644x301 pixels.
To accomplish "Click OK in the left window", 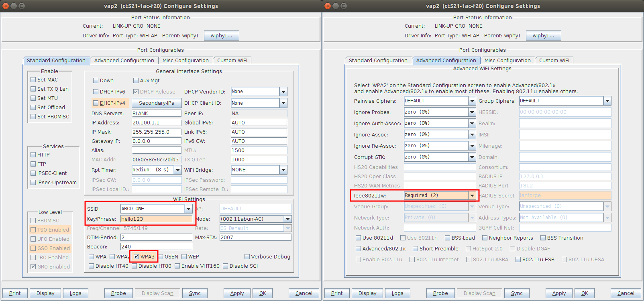I will [x=263, y=293].
